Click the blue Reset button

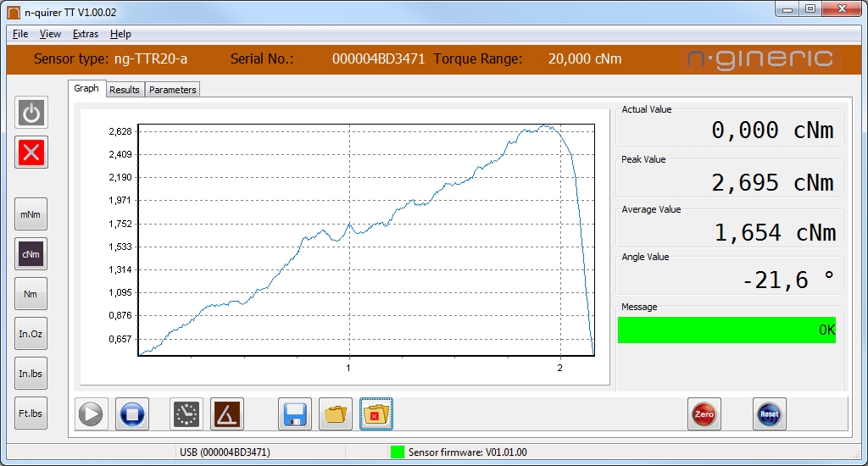point(770,414)
